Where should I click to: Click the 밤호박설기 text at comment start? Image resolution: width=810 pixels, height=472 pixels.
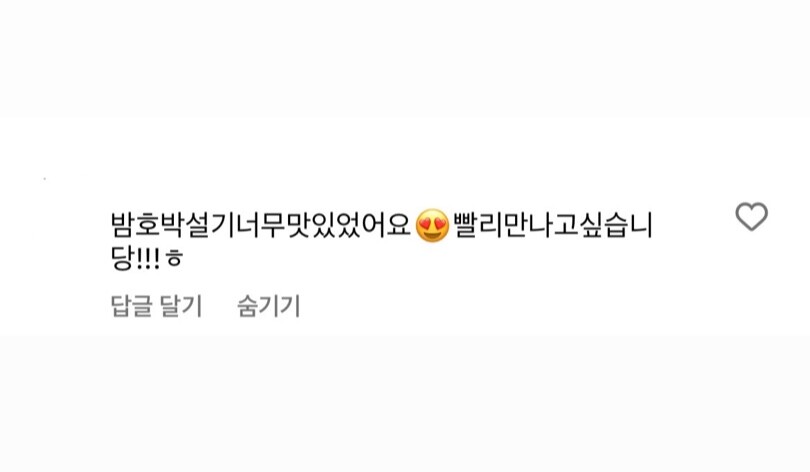click(161, 226)
